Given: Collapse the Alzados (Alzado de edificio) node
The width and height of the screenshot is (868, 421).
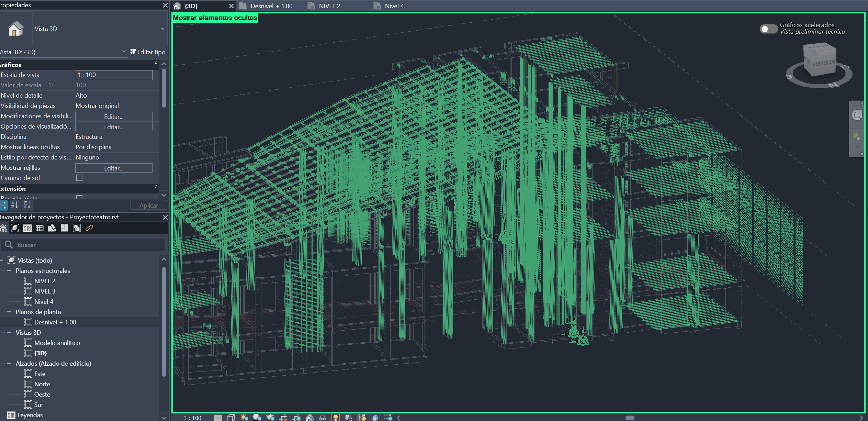Looking at the screenshot, I should click(9, 364).
